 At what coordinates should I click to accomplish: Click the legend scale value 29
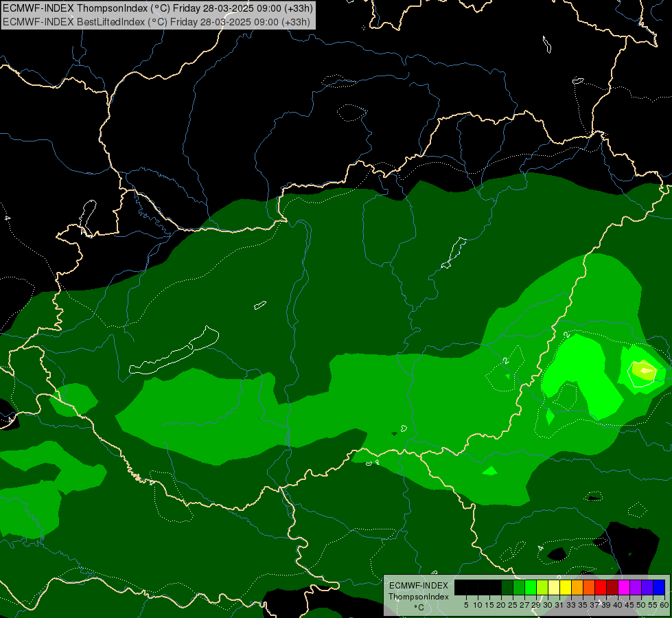point(535,605)
